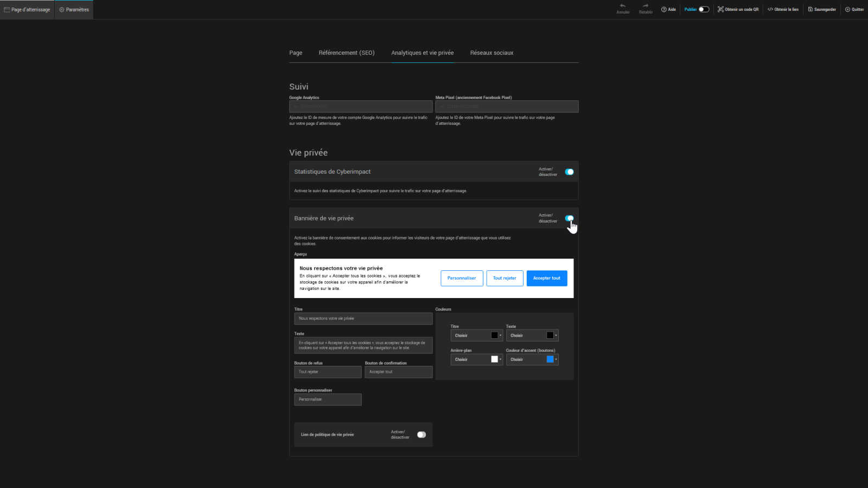Select the Page settings tab
Viewport: 868px width, 488px height.
pyautogui.click(x=296, y=53)
